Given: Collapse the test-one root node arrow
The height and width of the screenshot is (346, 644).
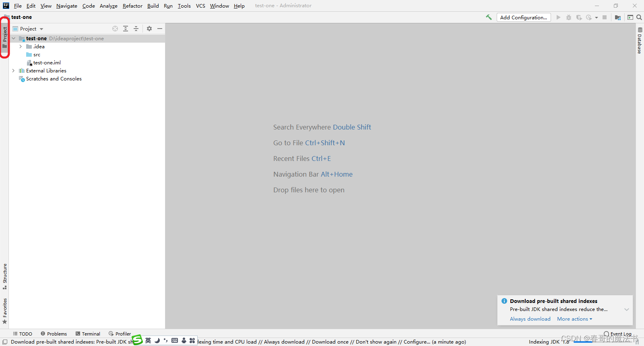Looking at the screenshot, I should (x=14, y=38).
